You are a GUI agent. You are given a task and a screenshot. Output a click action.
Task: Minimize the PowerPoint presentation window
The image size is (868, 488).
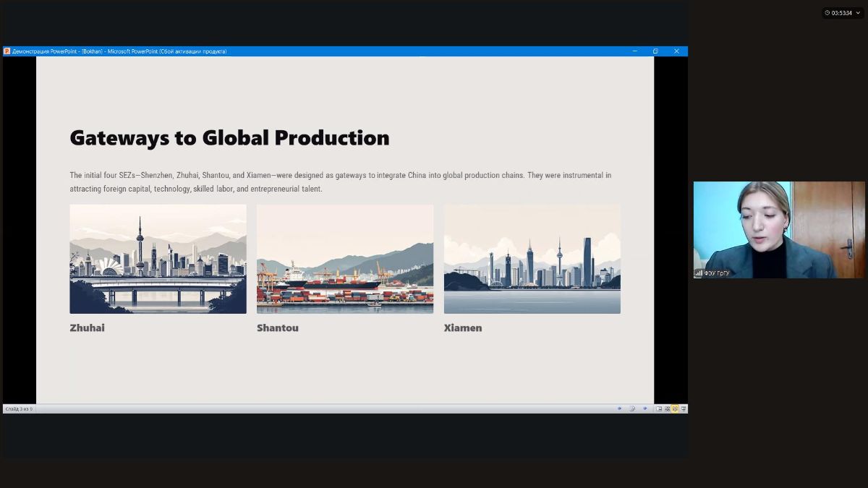[634, 51]
